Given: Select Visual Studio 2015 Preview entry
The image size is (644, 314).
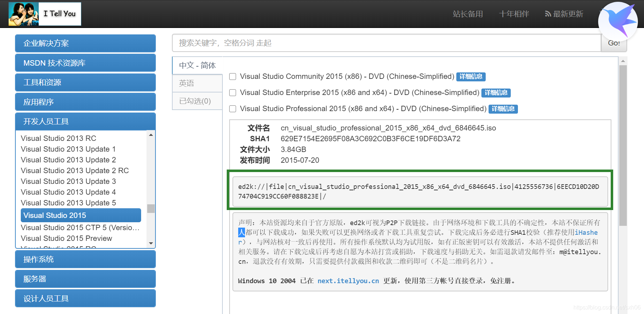Looking at the screenshot, I should point(66,238).
